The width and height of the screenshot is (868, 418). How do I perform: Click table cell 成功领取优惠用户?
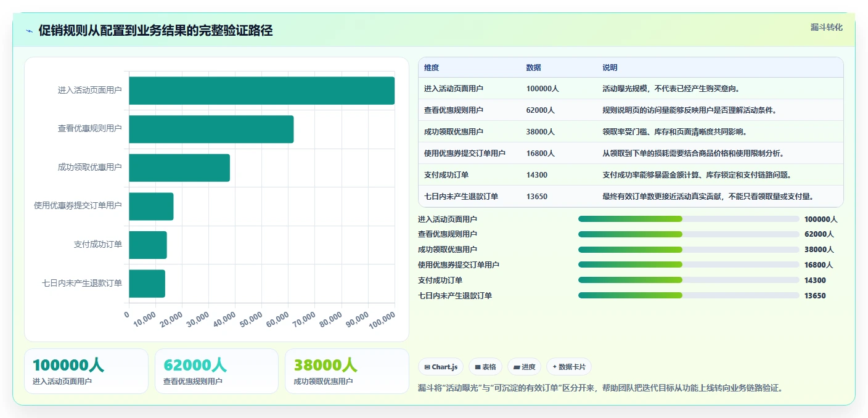(x=454, y=132)
